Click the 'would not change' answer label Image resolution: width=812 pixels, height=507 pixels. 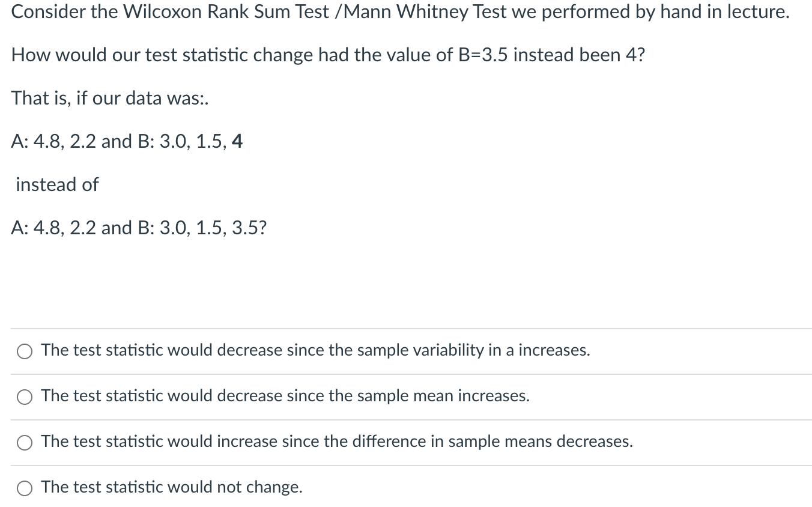(x=171, y=487)
